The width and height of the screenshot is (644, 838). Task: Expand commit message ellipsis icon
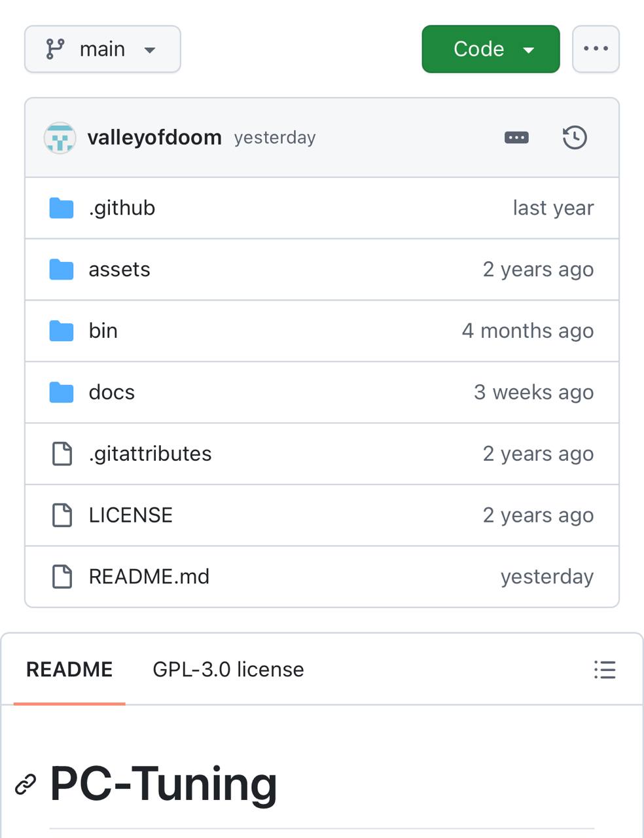516,137
